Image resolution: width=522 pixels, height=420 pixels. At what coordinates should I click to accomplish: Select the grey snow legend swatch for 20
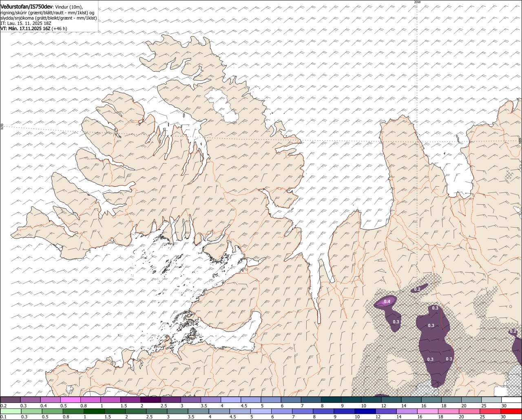coord(471,400)
